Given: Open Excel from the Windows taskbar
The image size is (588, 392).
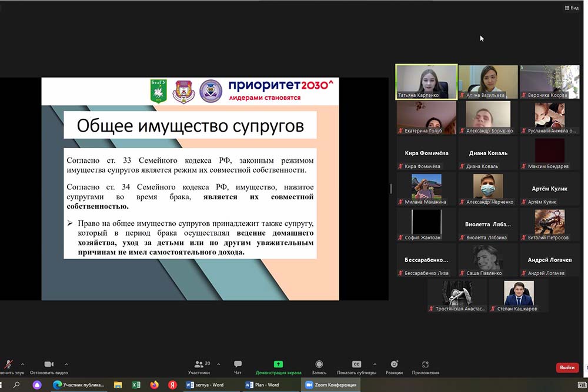Looking at the screenshot, I should tap(136, 385).
